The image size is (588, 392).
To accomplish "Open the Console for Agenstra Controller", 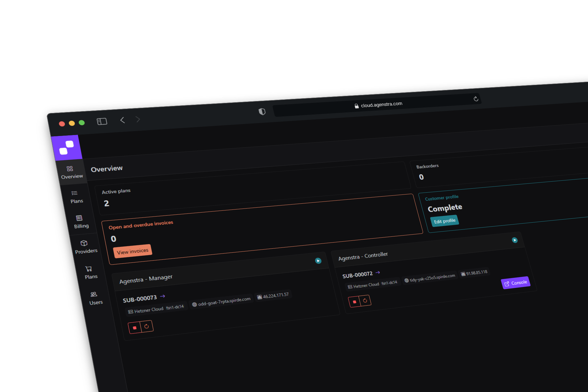I will click(515, 283).
